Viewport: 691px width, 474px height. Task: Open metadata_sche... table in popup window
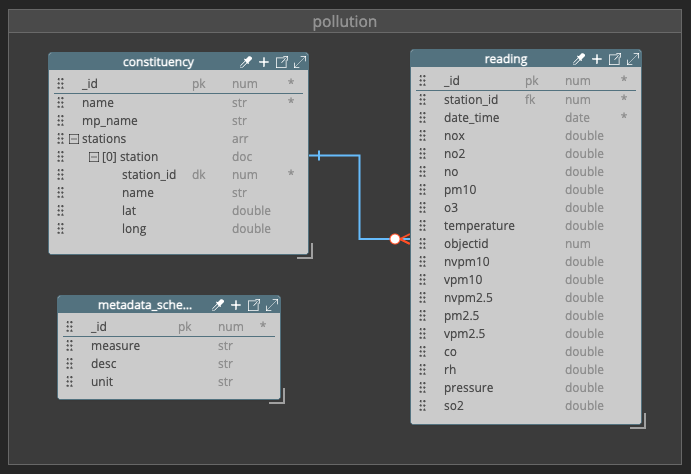click(254, 305)
